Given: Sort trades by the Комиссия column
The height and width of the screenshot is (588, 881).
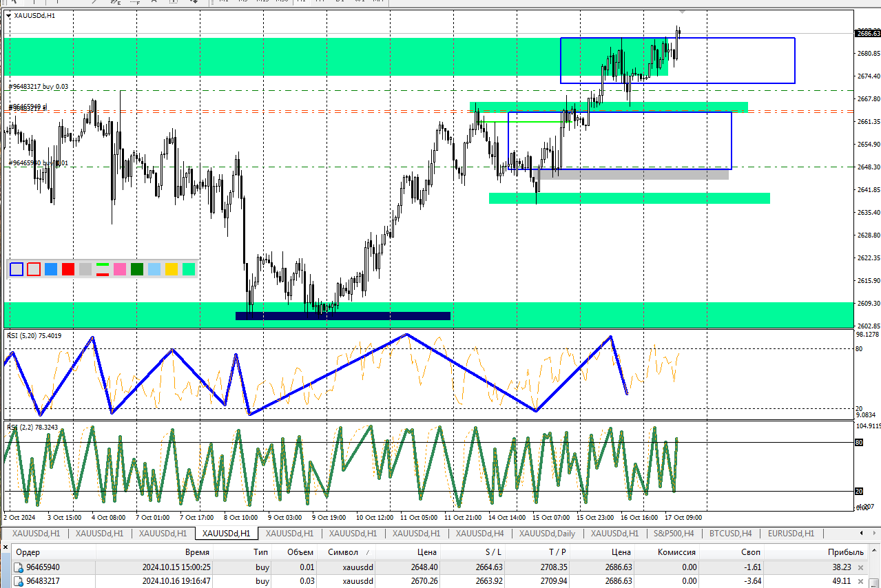Looking at the screenshot, I should (x=667, y=552).
